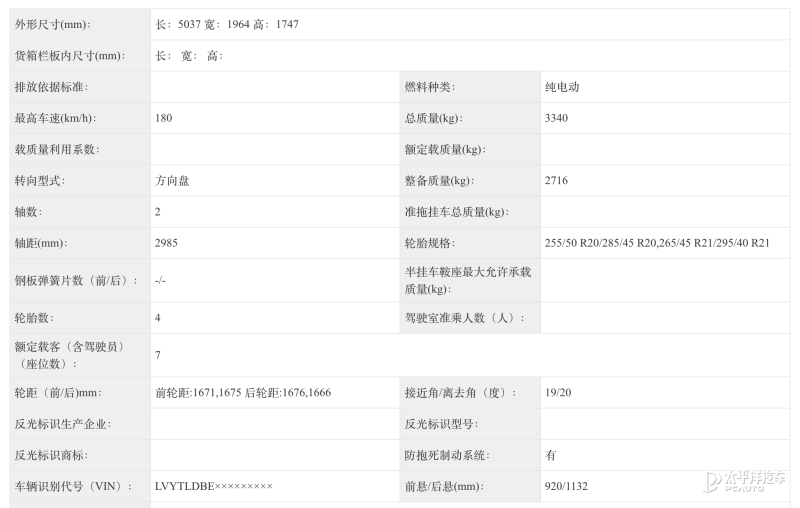Image resolution: width=800 pixels, height=508 pixels.
Task: Click the 总质量(kg) value 3340
Action: (x=557, y=118)
